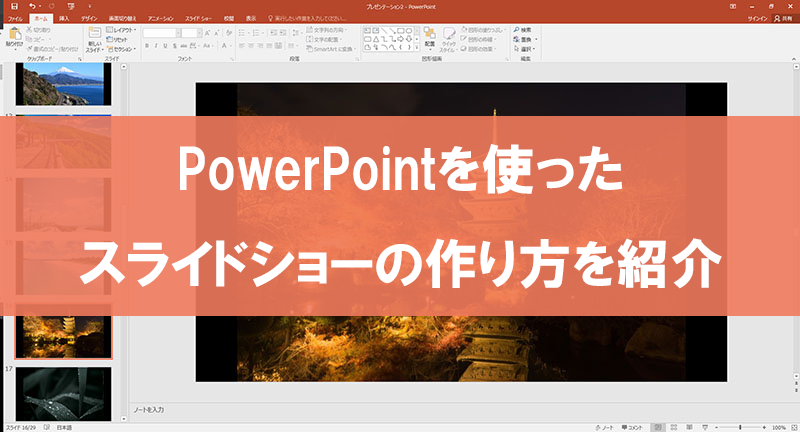Click the Zoom Out minus button

(x=716, y=427)
